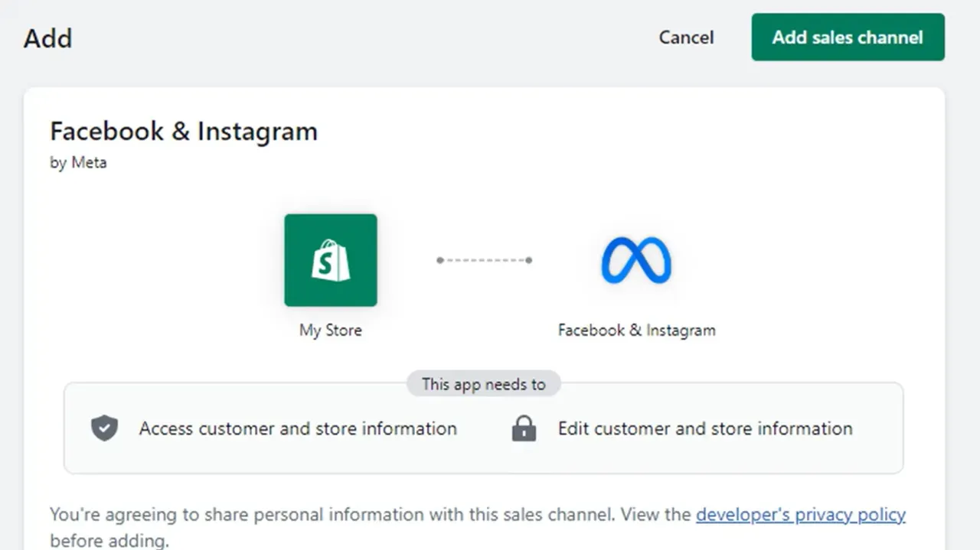This screenshot has height=550, width=980.
Task: Click the blue Meta infinity logo
Action: tap(636, 260)
